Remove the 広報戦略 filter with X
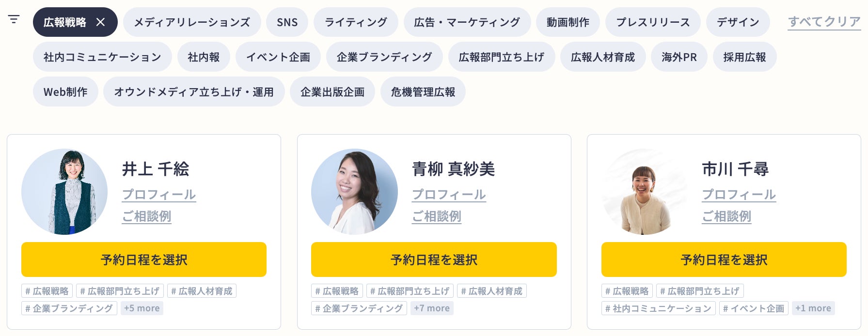The height and width of the screenshot is (336, 868). pyautogui.click(x=100, y=22)
